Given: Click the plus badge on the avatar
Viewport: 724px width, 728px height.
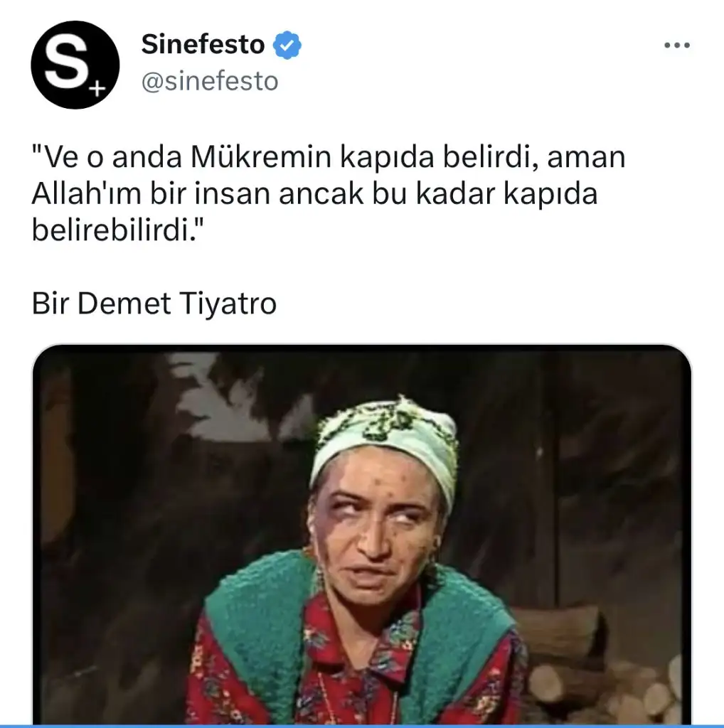Looking at the screenshot, I should pyautogui.click(x=97, y=88).
